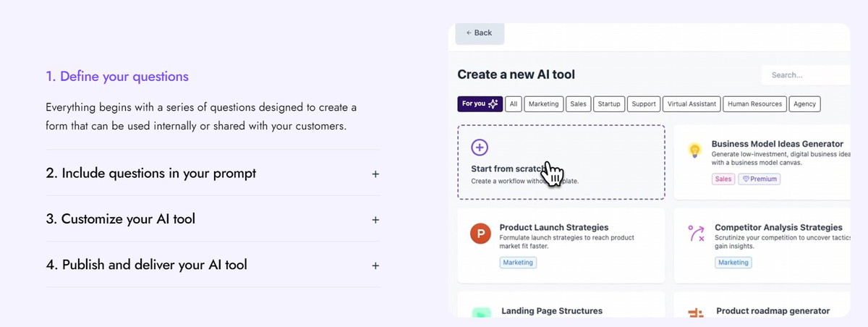Click the lightbulb icon for Business Model Ideas Generator
This screenshot has width=868, height=327.
click(694, 150)
